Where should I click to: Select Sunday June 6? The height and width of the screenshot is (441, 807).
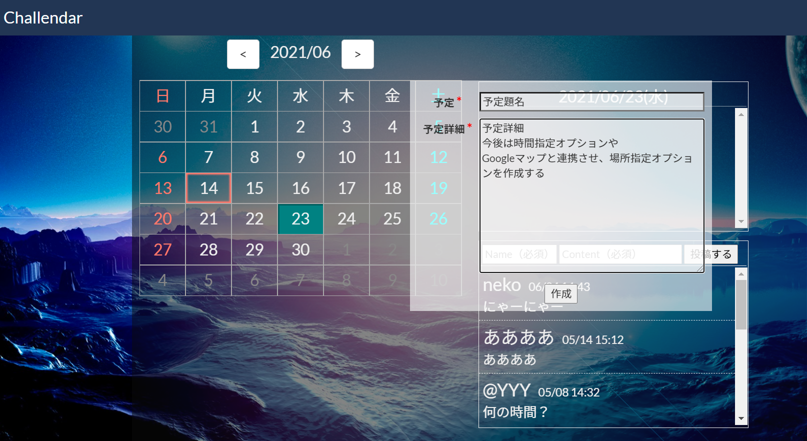coord(163,157)
